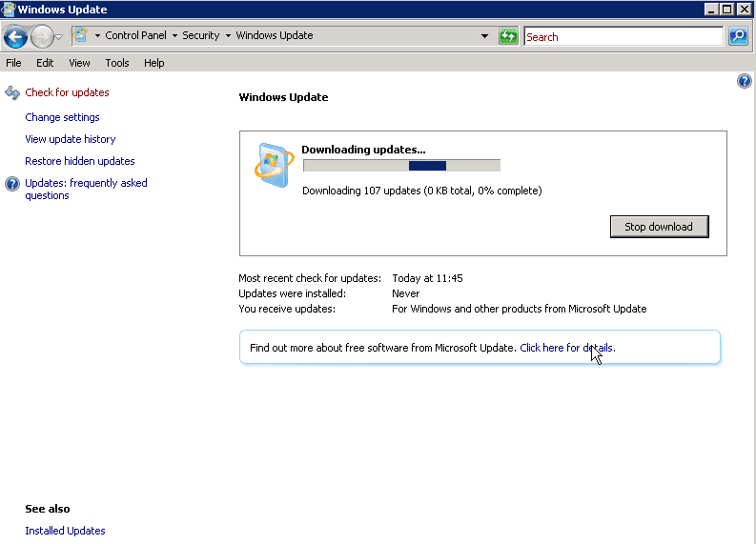Click Check for updates link

click(x=67, y=92)
